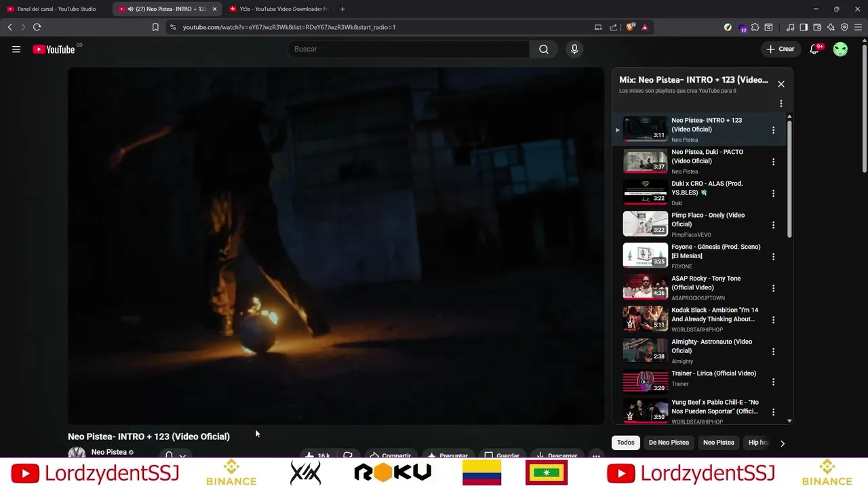The width and height of the screenshot is (868, 488).
Task: Close the Neo Pistea- INTRO + 123 browser tab
Action: [x=214, y=9]
